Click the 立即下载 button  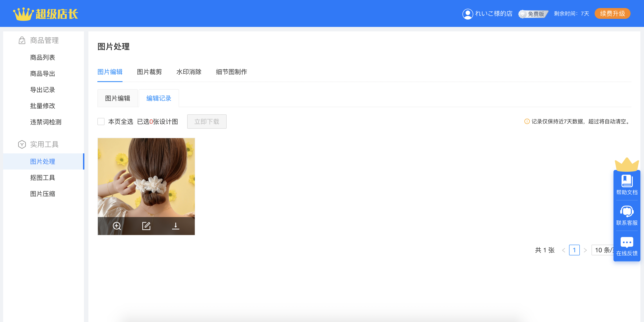coord(207,122)
